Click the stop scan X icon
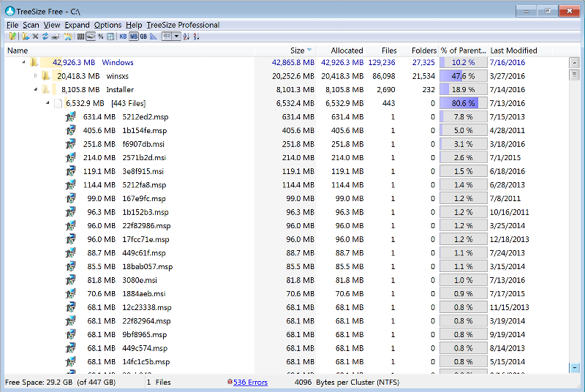 coord(35,36)
